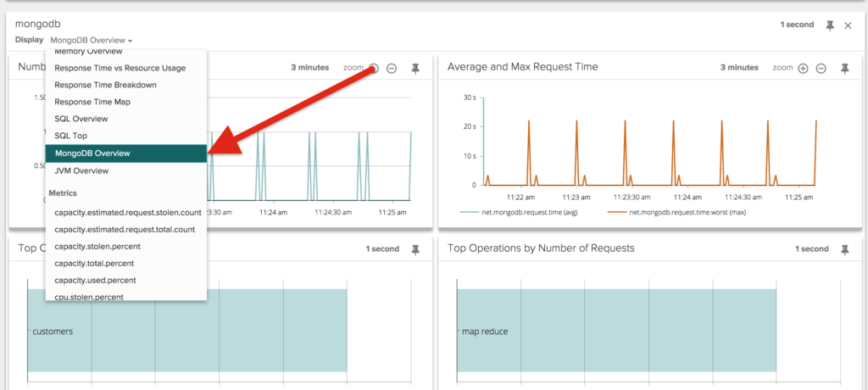
Task: Pin the mongodb panel
Action: tap(830, 25)
